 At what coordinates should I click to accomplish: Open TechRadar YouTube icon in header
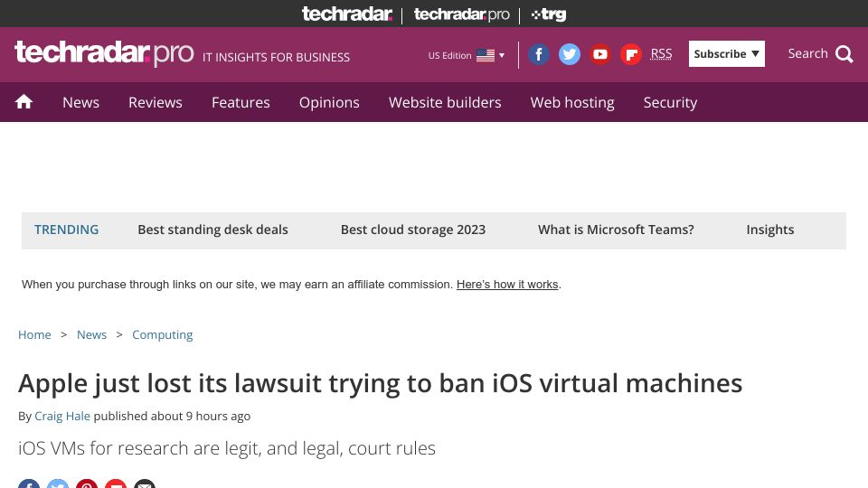(x=600, y=54)
